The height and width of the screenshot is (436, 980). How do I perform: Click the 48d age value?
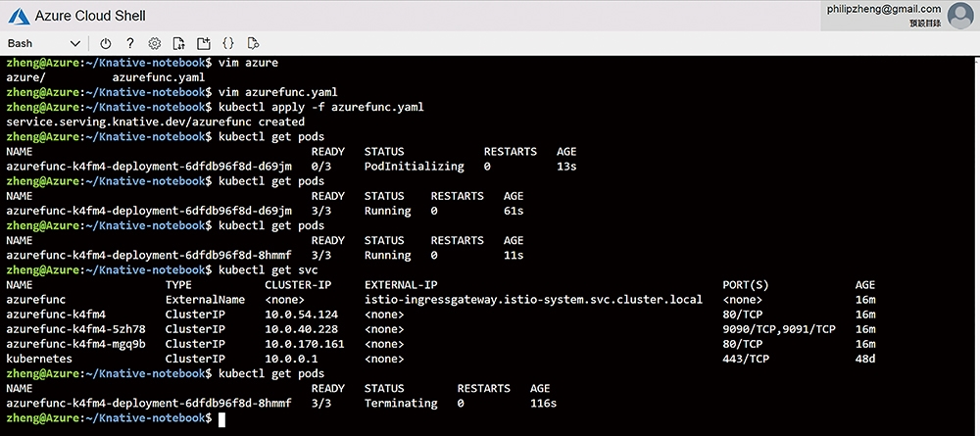click(x=865, y=360)
